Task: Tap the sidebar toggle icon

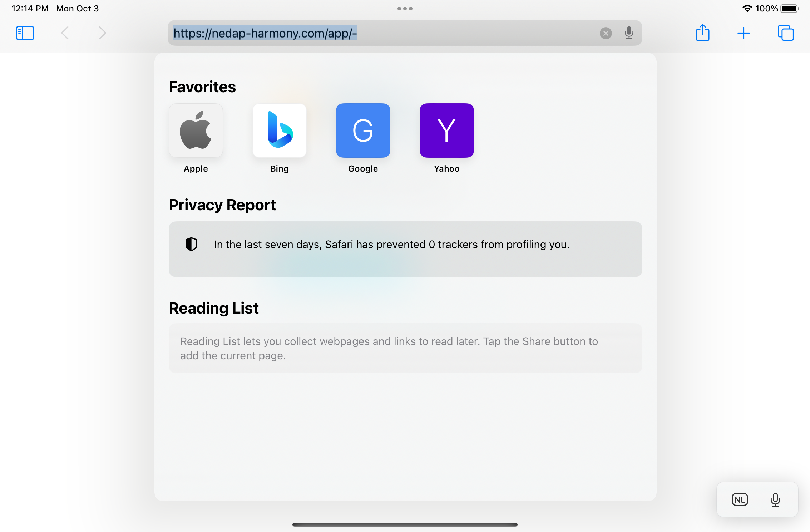Action: click(x=25, y=32)
